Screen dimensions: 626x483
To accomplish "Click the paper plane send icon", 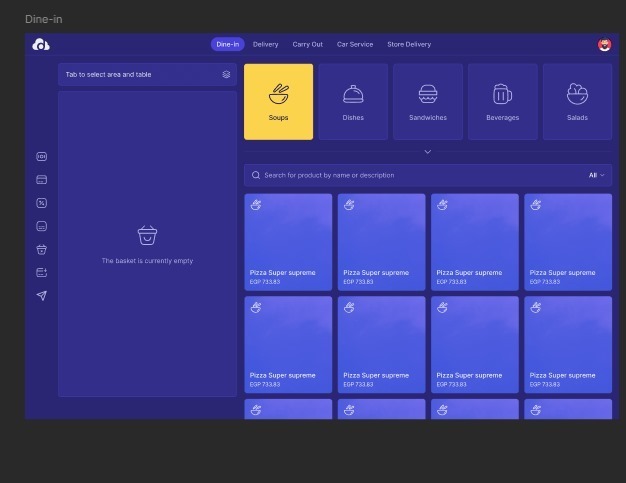I will click(x=41, y=296).
